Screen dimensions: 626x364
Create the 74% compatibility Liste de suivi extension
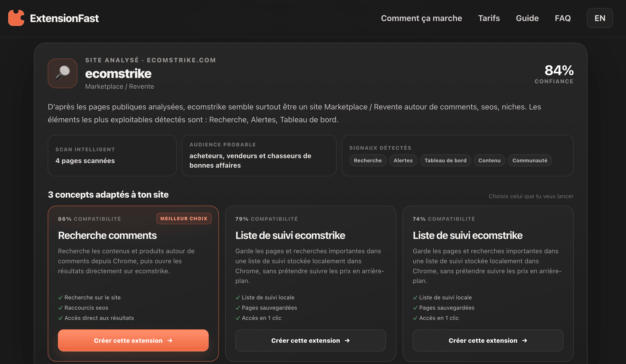click(488, 340)
